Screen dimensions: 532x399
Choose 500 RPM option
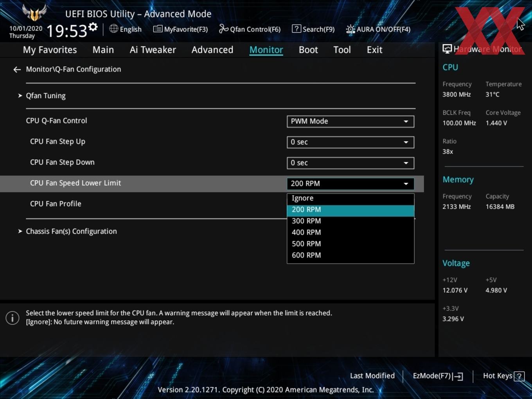tap(350, 244)
